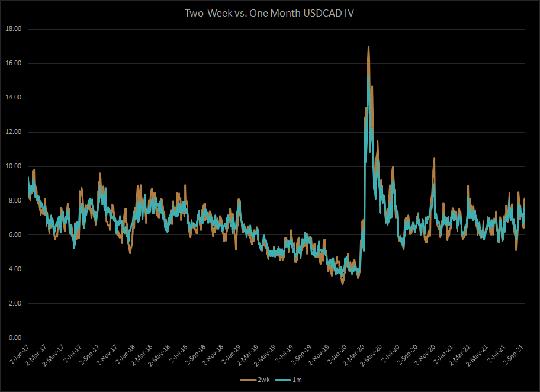
Task: Click the 6.00 y-axis label
Action: click(x=15, y=234)
